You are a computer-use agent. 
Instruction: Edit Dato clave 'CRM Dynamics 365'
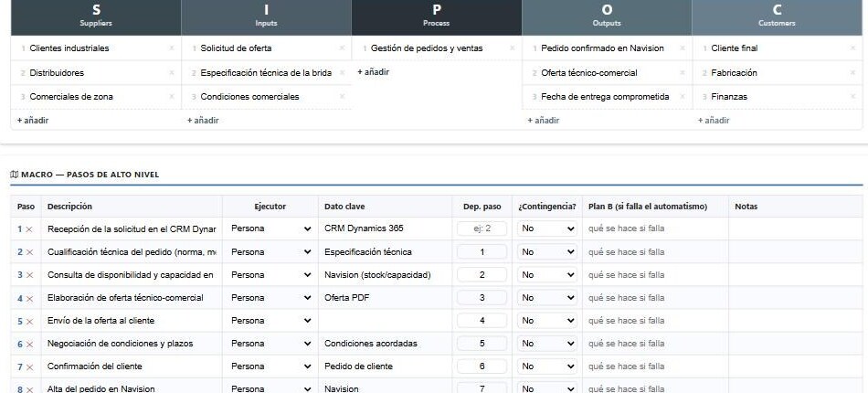(x=386, y=228)
